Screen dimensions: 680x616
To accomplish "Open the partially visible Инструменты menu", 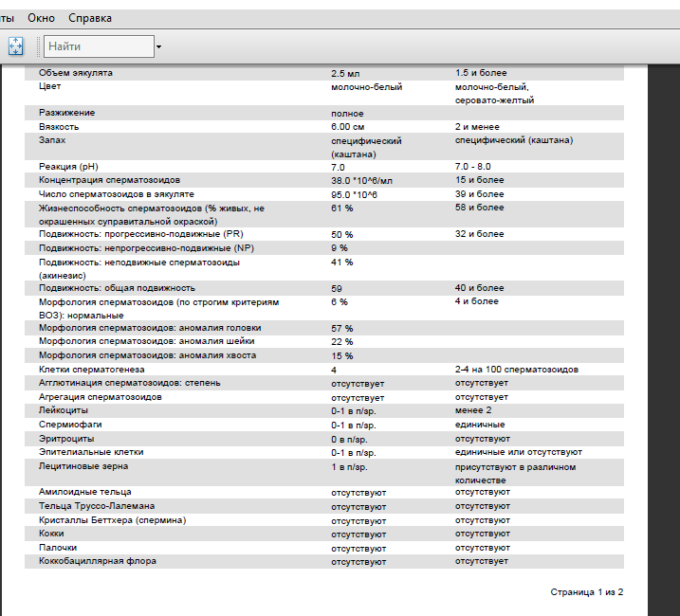I will tap(7, 18).
